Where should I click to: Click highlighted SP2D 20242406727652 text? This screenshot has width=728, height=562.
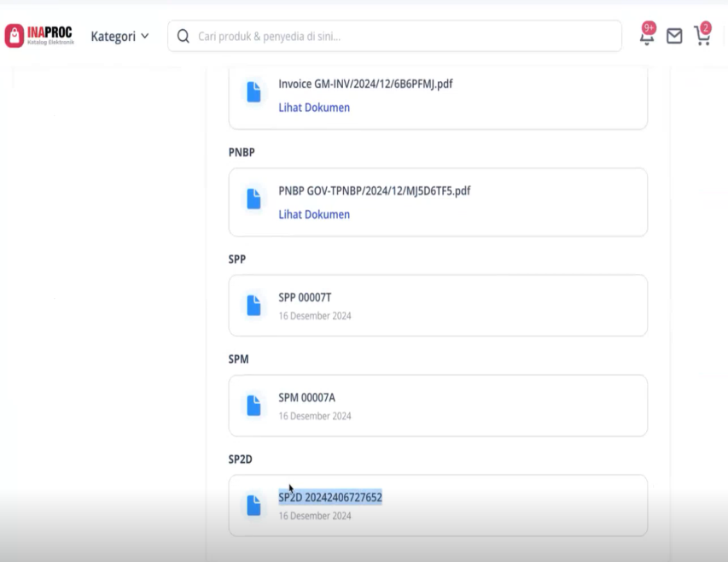(330, 497)
